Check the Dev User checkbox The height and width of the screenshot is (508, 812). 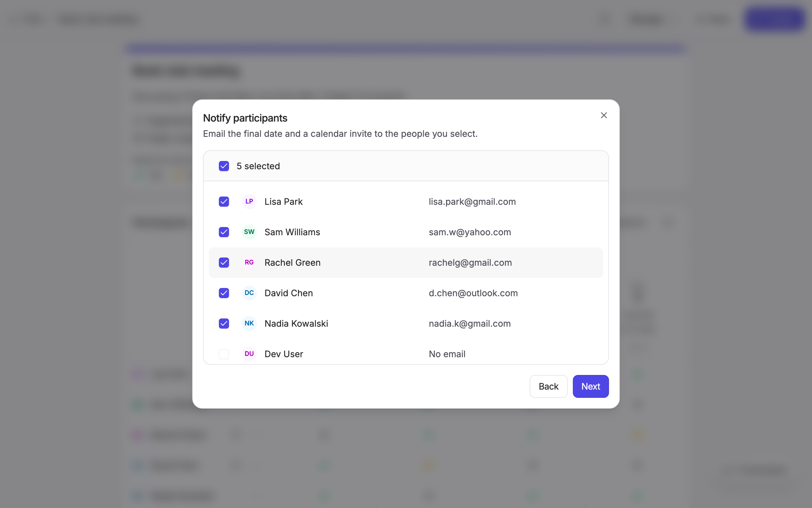224,354
